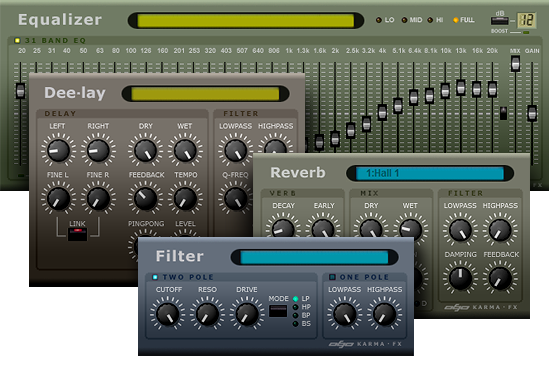
Task: Open the Reverb preset display 1:Hall 1
Action: click(430, 173)
